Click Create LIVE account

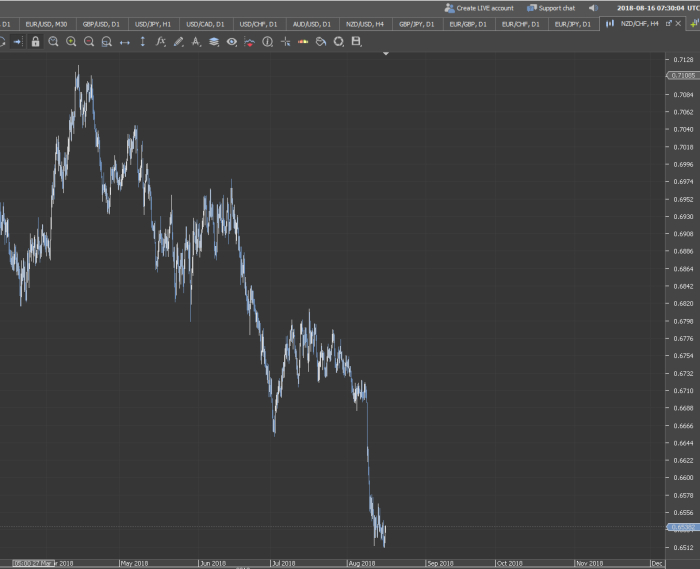(479, 8)
